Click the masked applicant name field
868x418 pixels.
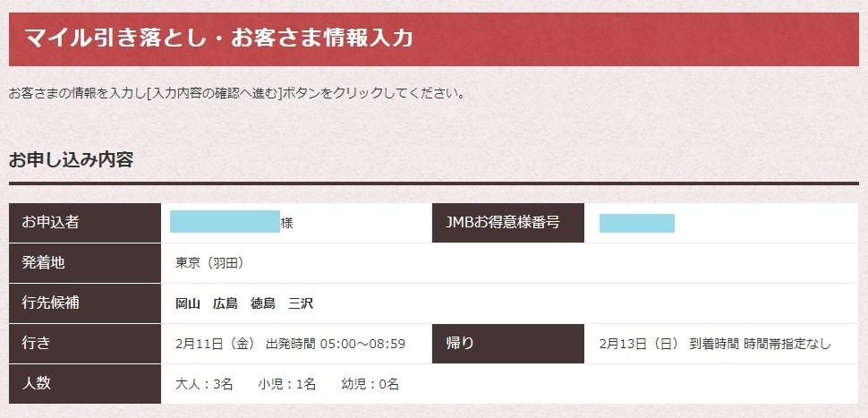pyautogui.click(x=225, y=222)
